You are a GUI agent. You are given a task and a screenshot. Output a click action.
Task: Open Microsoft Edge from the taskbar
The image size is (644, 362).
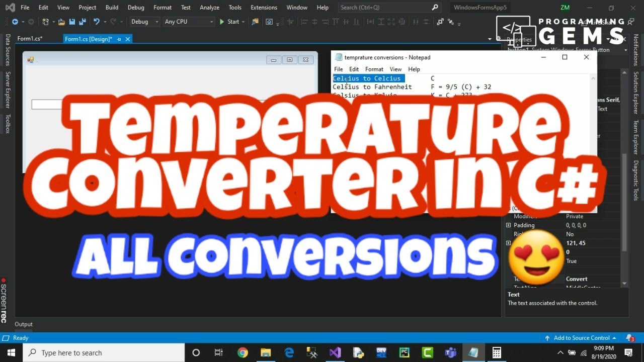coord(289,352)
